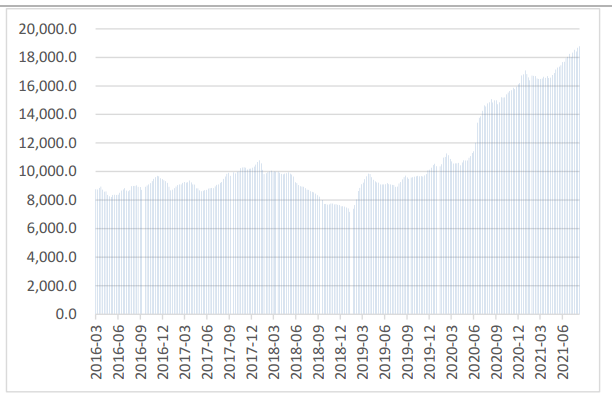612x396 pixels.
Task: Select the 20,000.0 y-axis label
Action: tap(48, 29)
